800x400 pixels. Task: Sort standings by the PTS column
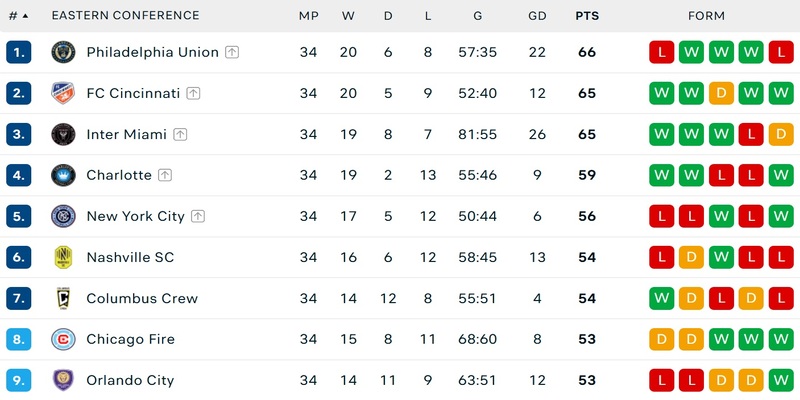pyautogui.click(x=587, y=16)
